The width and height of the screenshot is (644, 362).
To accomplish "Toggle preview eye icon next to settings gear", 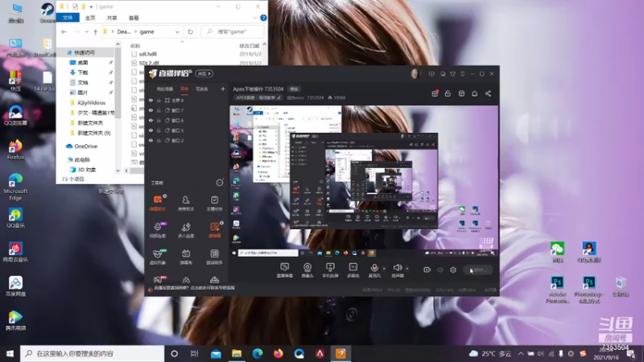I will tap(440, 269).
